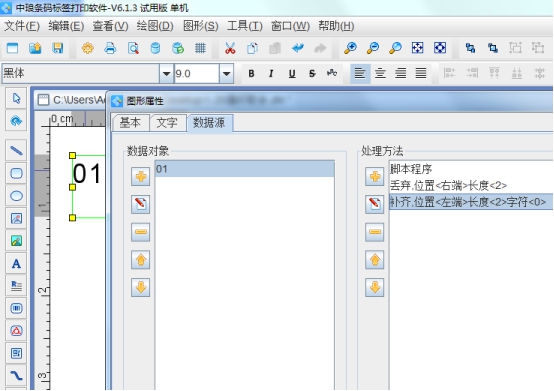Open a file using the folder icon

coord(35,48)
